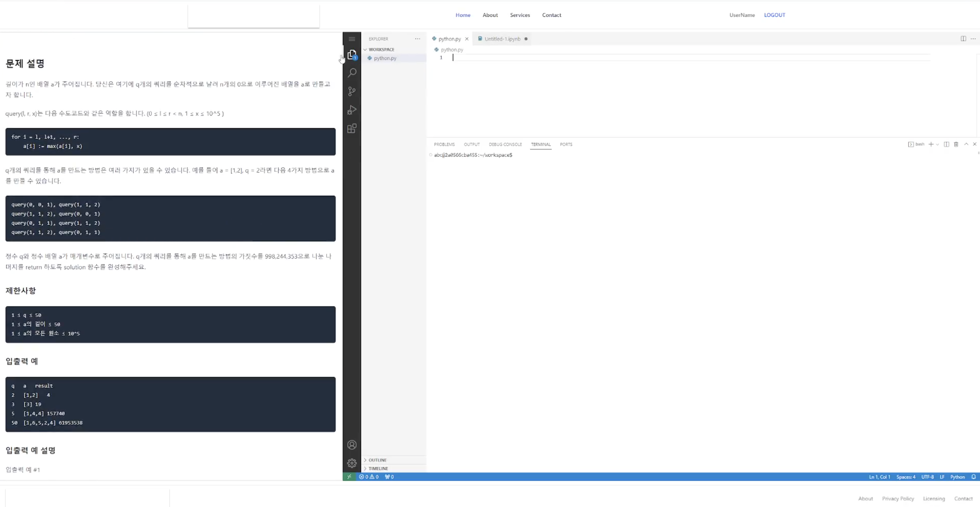The height and width of the screenshot is (507, 980).
Task: Open the Manage gear settings icon
Action: [x=351, y=463]
